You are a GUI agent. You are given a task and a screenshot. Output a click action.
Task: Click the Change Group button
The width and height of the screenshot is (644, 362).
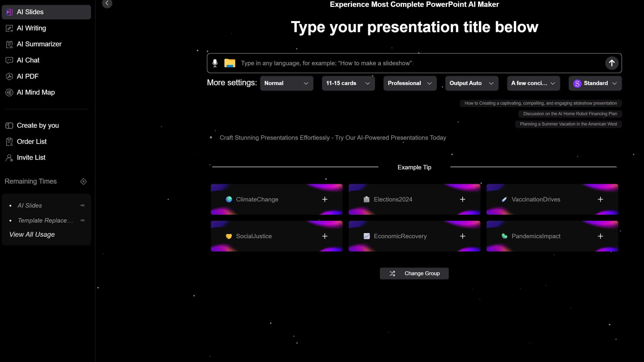(x=414, y=273)
